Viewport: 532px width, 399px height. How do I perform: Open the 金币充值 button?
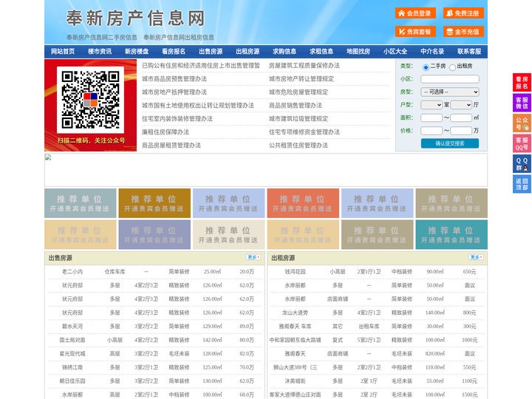[463, 32]
